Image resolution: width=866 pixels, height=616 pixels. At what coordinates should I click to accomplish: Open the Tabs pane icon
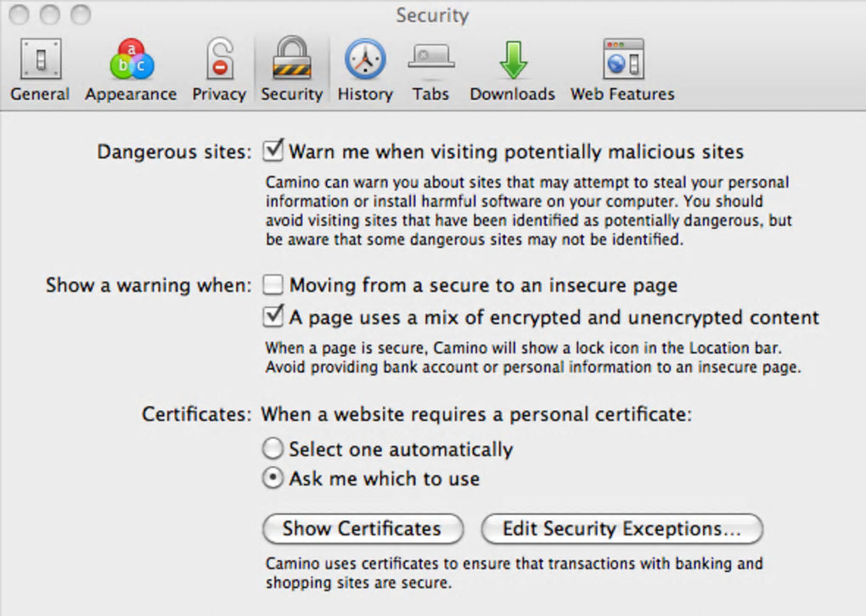(430, 60)
